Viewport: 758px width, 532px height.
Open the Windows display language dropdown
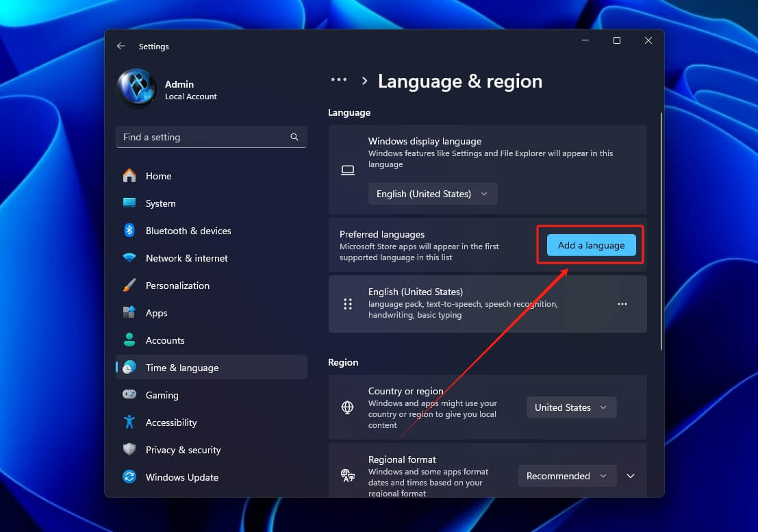(x=433, y=194)
